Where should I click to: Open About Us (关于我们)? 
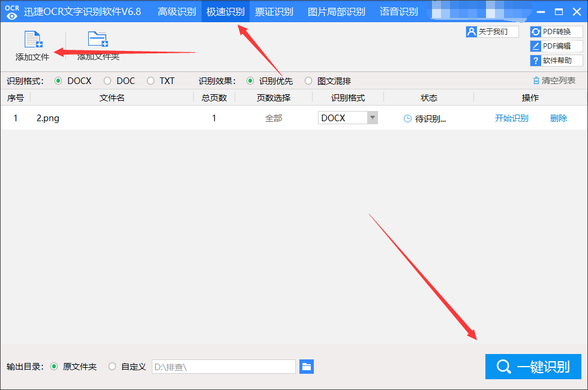[493, 32]
